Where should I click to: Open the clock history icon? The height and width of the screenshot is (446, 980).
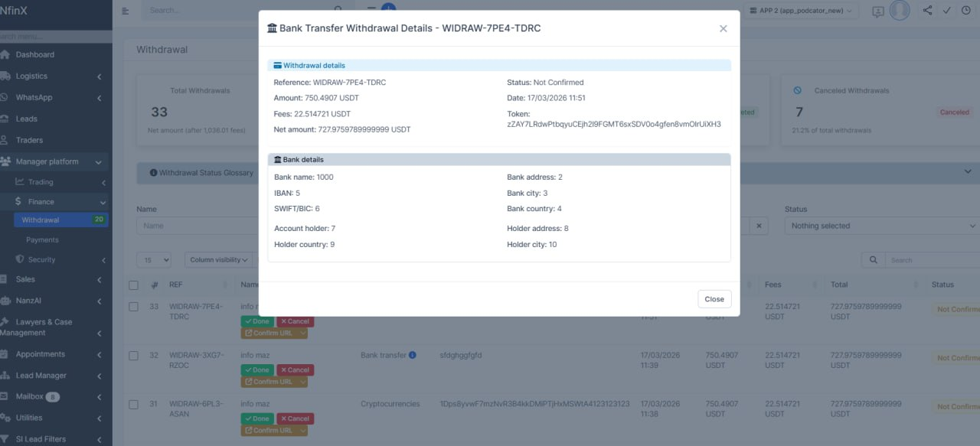pos(965,11)
